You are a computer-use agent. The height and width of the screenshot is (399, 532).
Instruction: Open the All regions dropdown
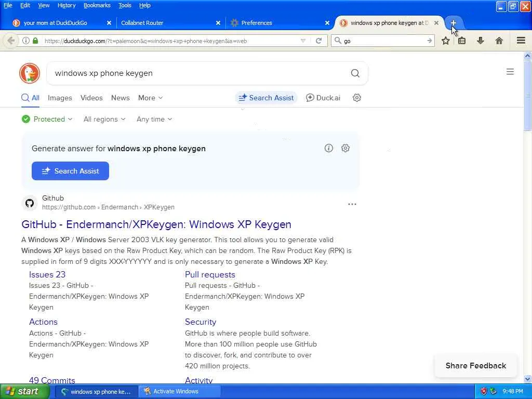coord(104,119)
